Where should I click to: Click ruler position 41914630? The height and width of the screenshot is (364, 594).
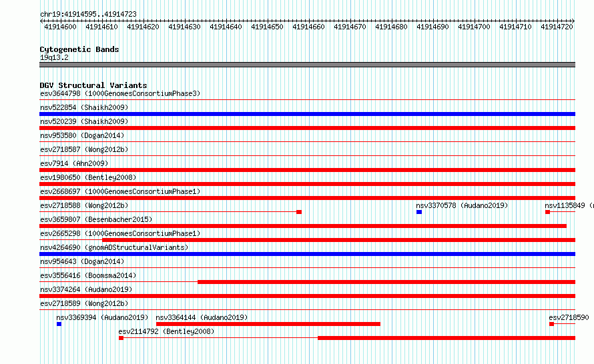pyautogui.click(x=184, y=27)
